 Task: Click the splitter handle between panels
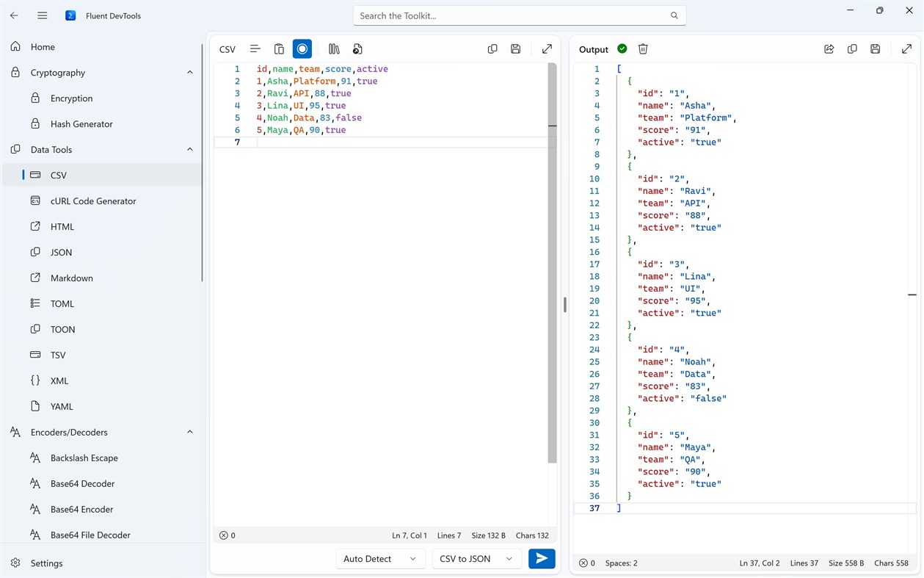click(565, 304)
